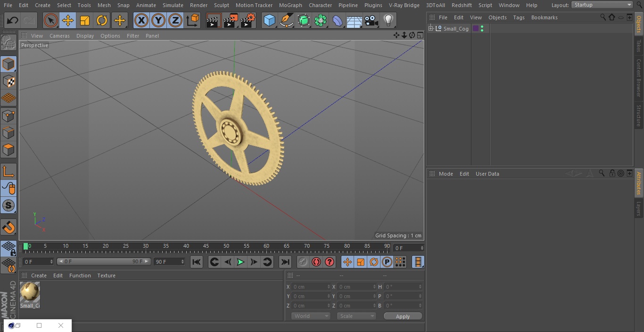This screenshot has width=644, height=332.
Task: Open the viewport Cameras menu
Action: click(59, 36)
